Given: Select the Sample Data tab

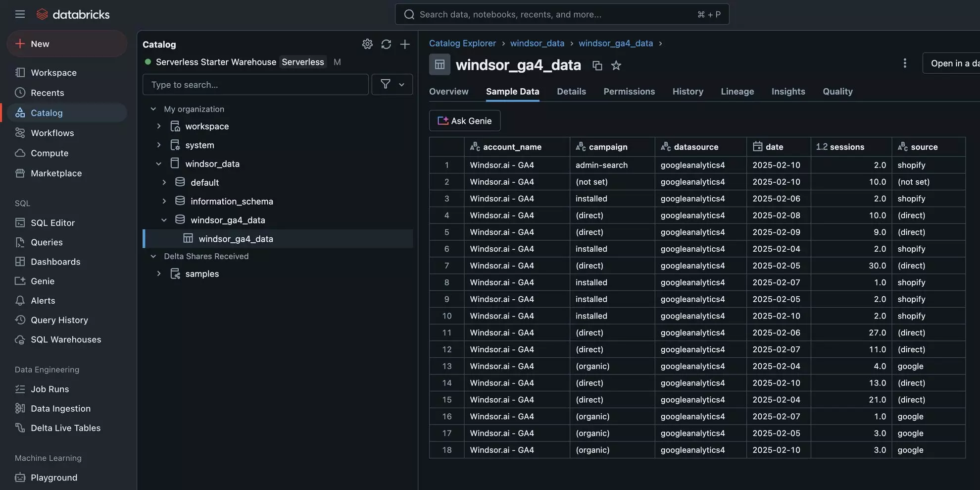Looking at the screenshot, I should 512,92.
